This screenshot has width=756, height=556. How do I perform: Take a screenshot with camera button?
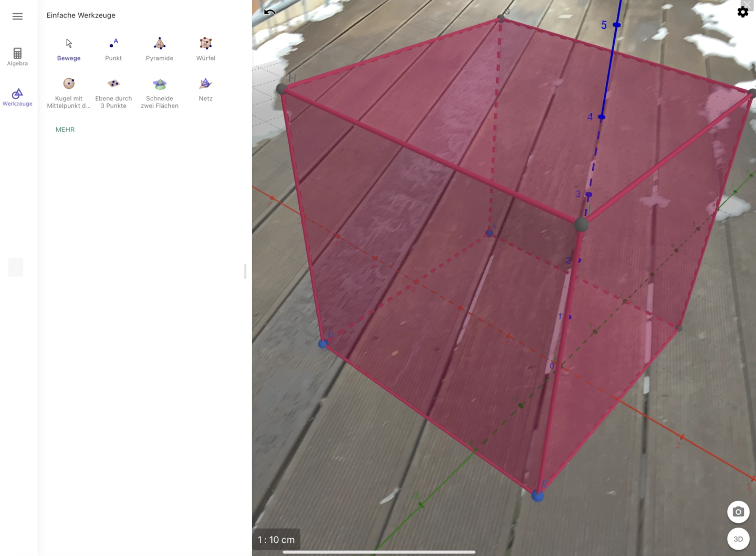click(x=738, y=512)
